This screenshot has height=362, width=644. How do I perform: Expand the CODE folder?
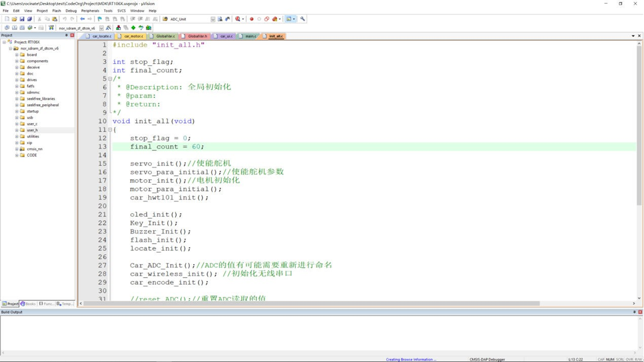point(17,156)
